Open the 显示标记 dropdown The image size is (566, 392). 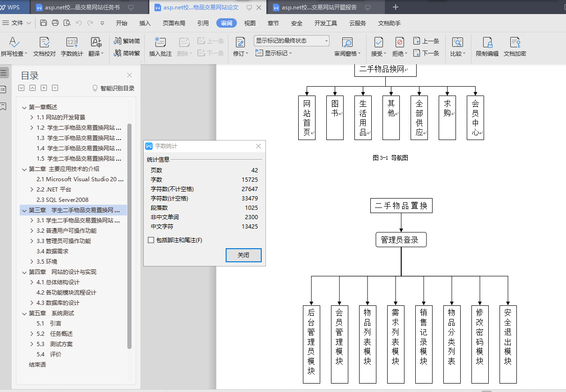point(274,53)
